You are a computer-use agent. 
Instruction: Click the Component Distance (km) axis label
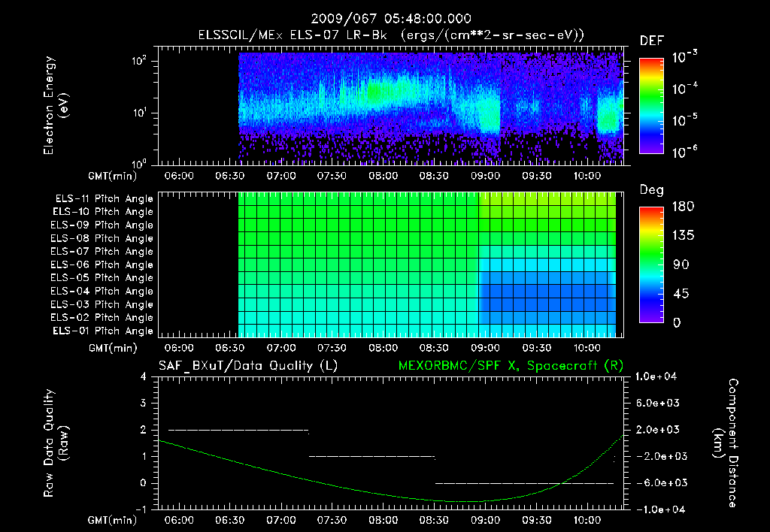726,443
